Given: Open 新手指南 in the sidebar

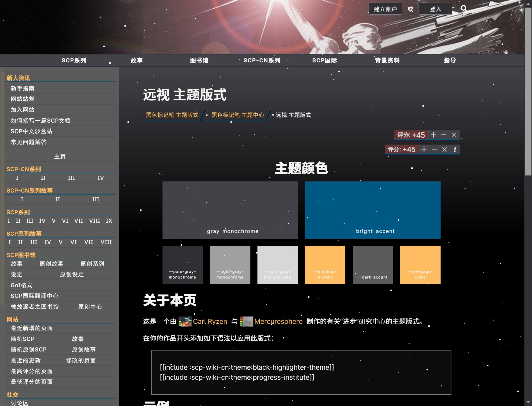Looking at the screenshot, I should pyautogui.click(x=23, y=88).
